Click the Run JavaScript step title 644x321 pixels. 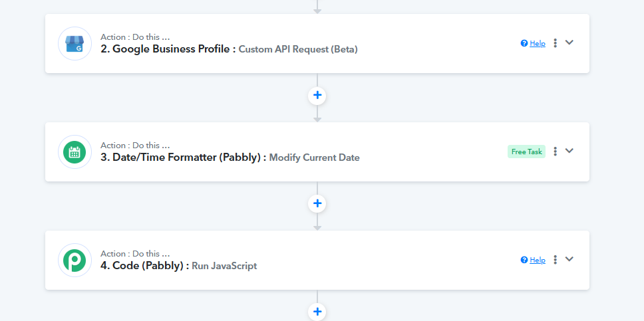[x=224, y=266]
